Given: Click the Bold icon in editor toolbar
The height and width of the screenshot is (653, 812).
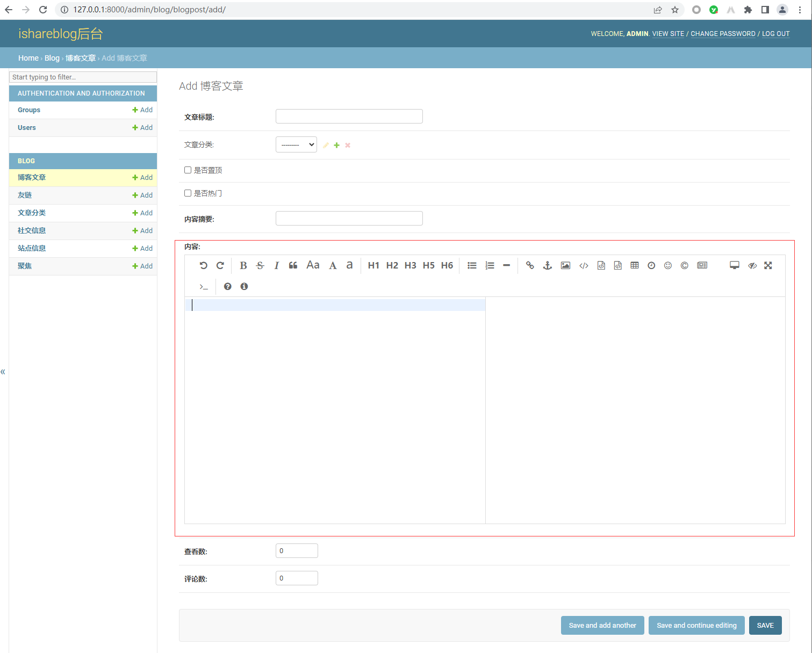Looking at the screenshot, I should tap(243, 265).
